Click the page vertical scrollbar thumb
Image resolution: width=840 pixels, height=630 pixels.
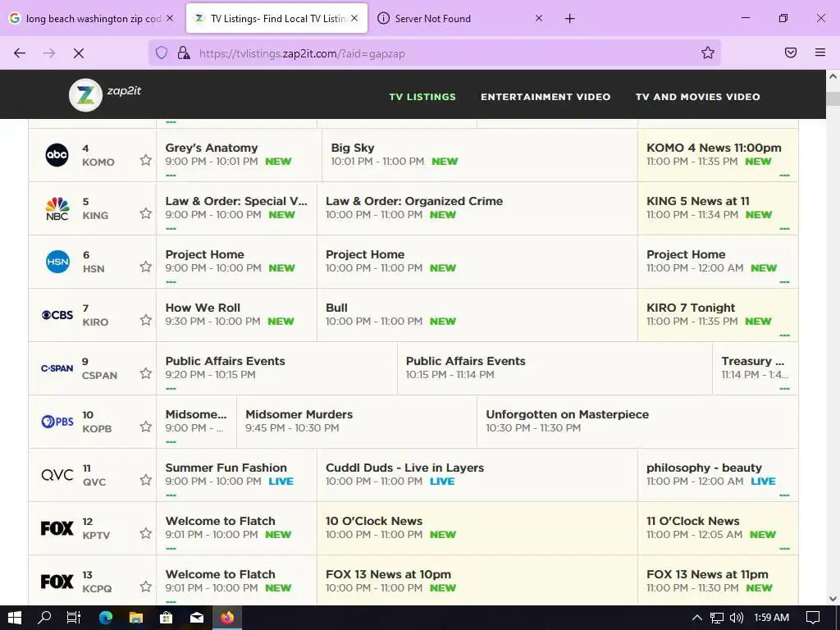pos(833,98)
